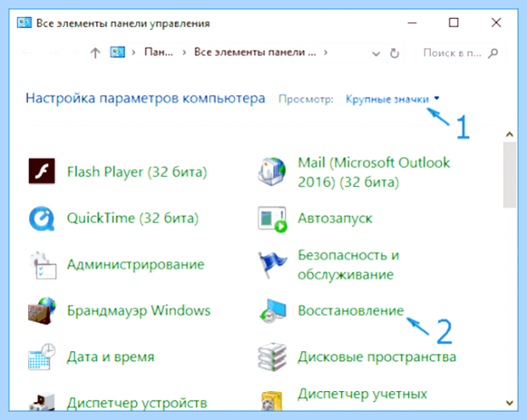Click the window title bar Control Panel icon
The width and height of the screenshot is (527, 420).
(24, 23)
